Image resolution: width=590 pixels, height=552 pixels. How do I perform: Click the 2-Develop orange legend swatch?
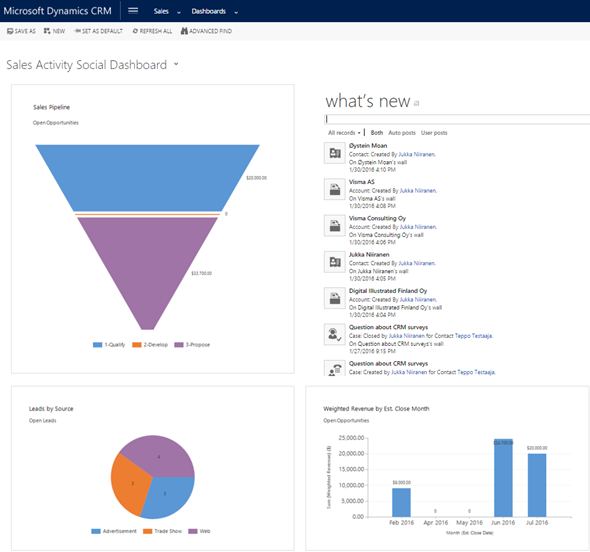click(137, 345)
